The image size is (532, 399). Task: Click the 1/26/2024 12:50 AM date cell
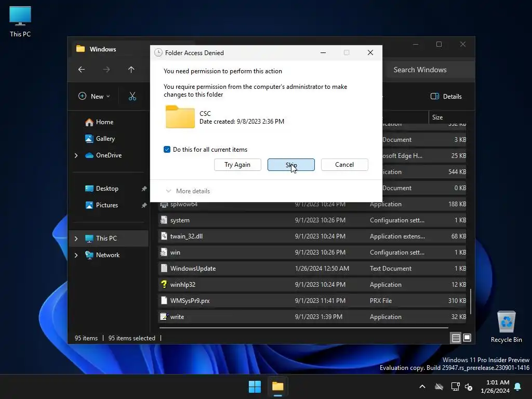pos(322,269)
